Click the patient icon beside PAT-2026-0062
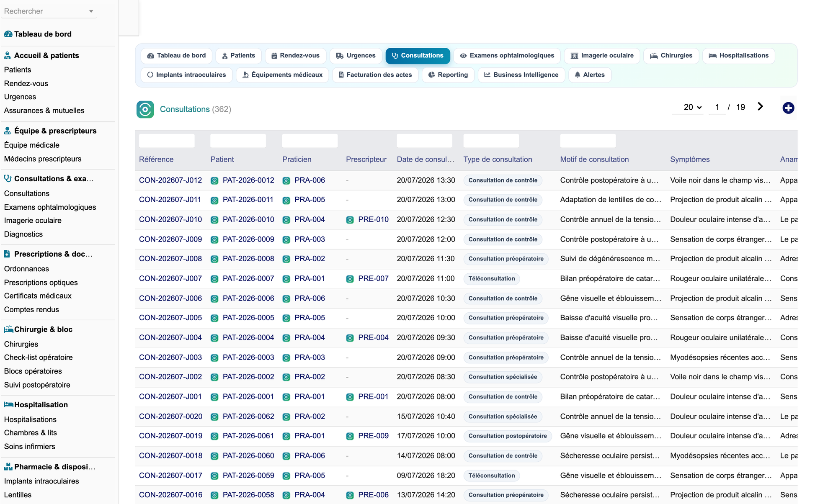The height and width of the screenshot is (504, 815). click(214, 417)
